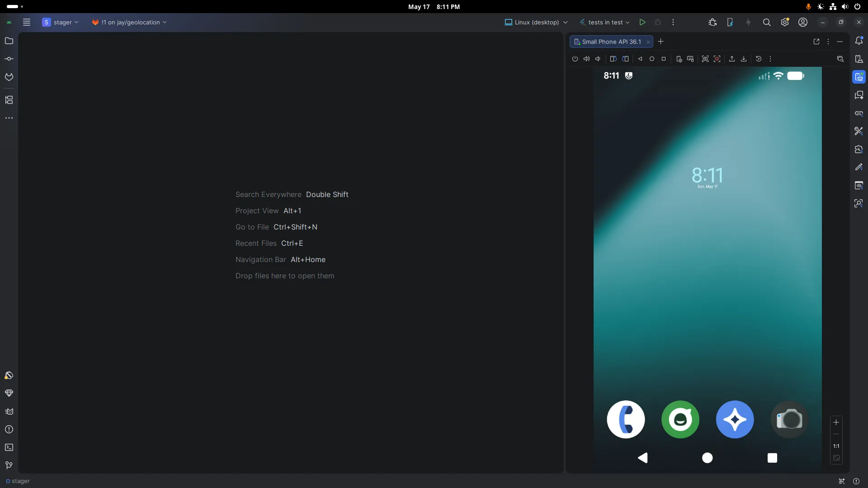Tap Android back navigation on phone screen
Viewport: 868px width, 488px height.
[642, 458]
